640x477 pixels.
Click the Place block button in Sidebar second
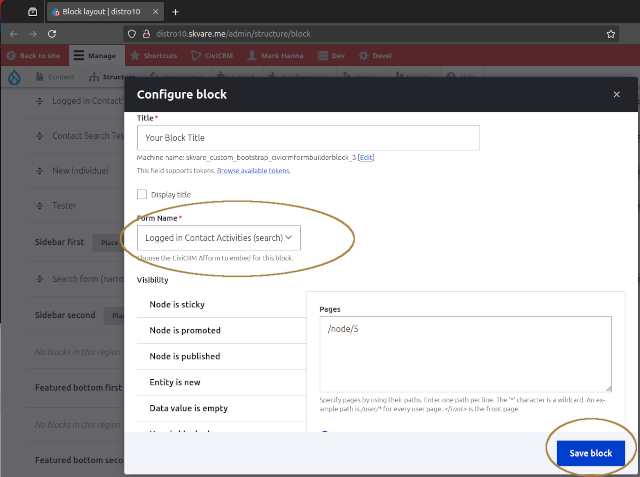[x=115, y=315]
